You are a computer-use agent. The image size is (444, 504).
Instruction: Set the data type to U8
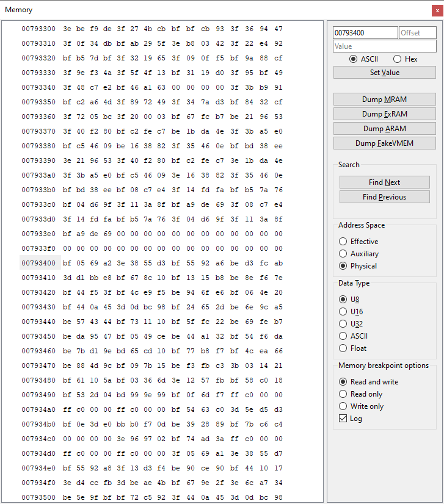pyautogui.click(x=349, y=299)
